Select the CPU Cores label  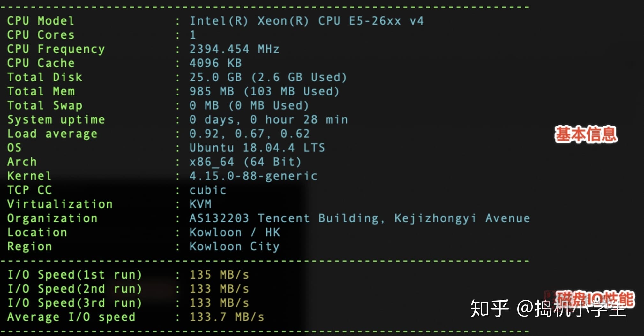tap(41, 35)
